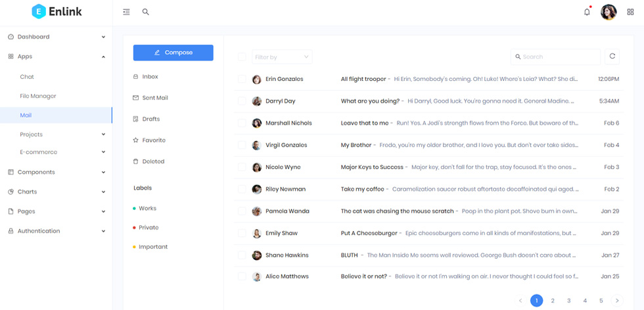This screenshot has height=310, width=644.
Task: Expand the Authentication sidebar menu
Action: pyautogui.click(x=57, y=231)
